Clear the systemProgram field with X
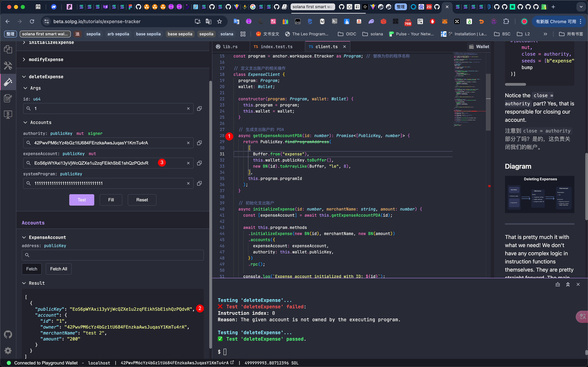 188,183
